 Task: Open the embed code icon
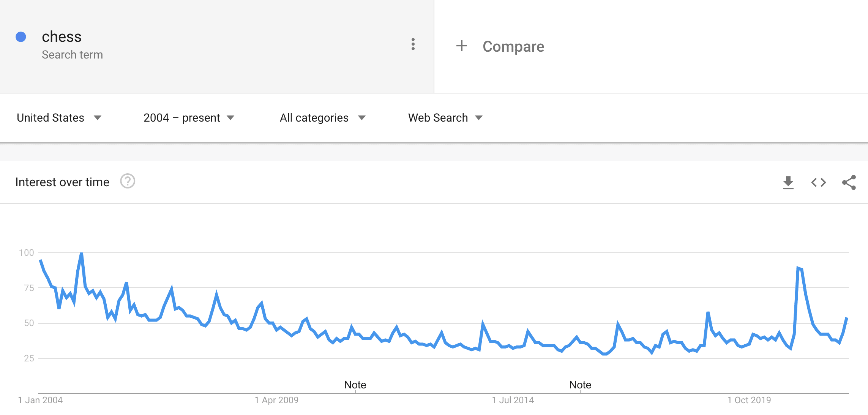coord(819,182)
